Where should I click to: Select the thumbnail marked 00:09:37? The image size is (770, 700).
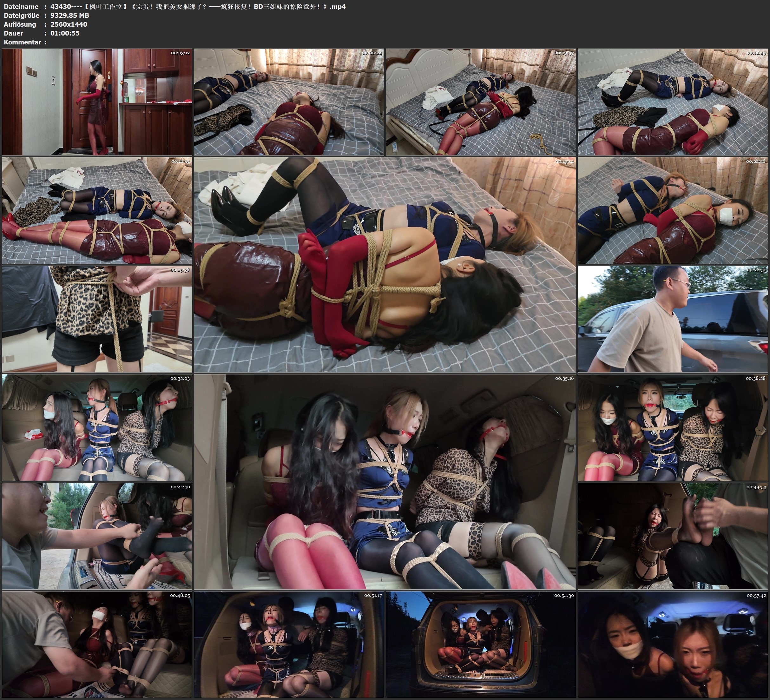(481, 102)
